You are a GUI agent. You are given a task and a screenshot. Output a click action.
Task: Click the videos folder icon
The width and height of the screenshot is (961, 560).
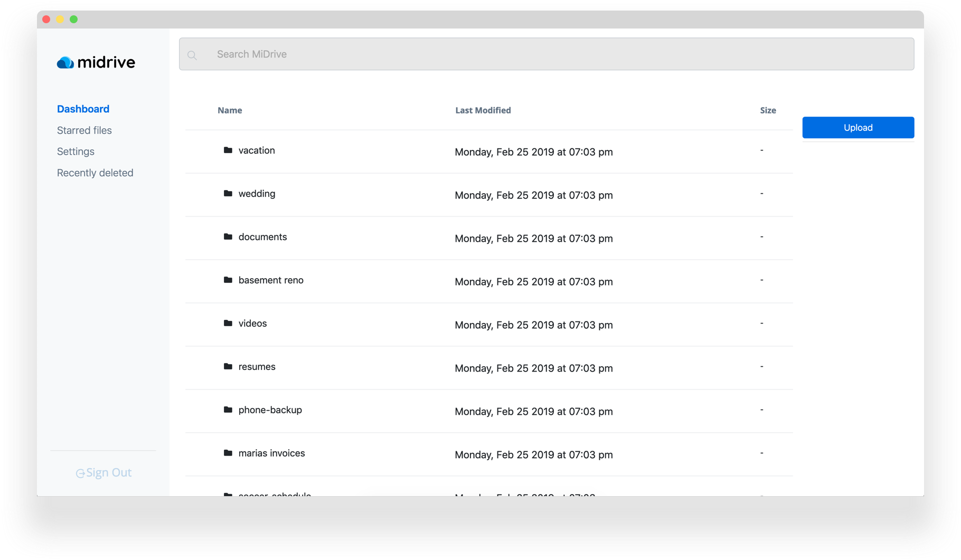point(228,324)
